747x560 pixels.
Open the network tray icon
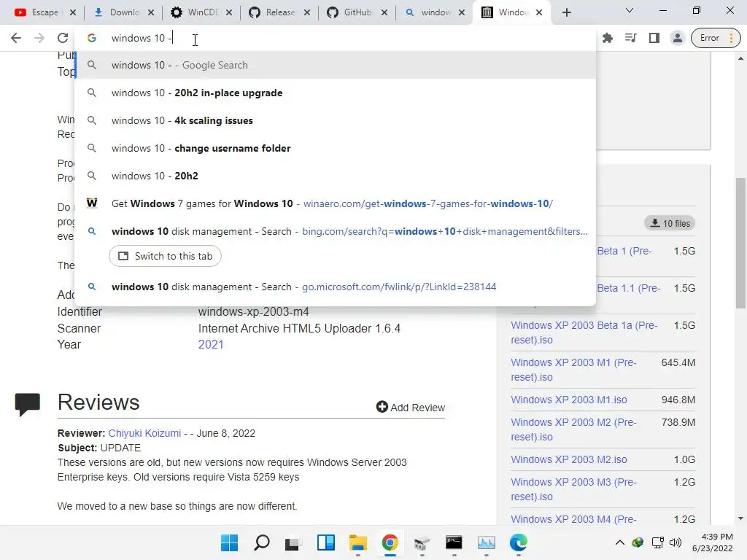pos(657,542)
